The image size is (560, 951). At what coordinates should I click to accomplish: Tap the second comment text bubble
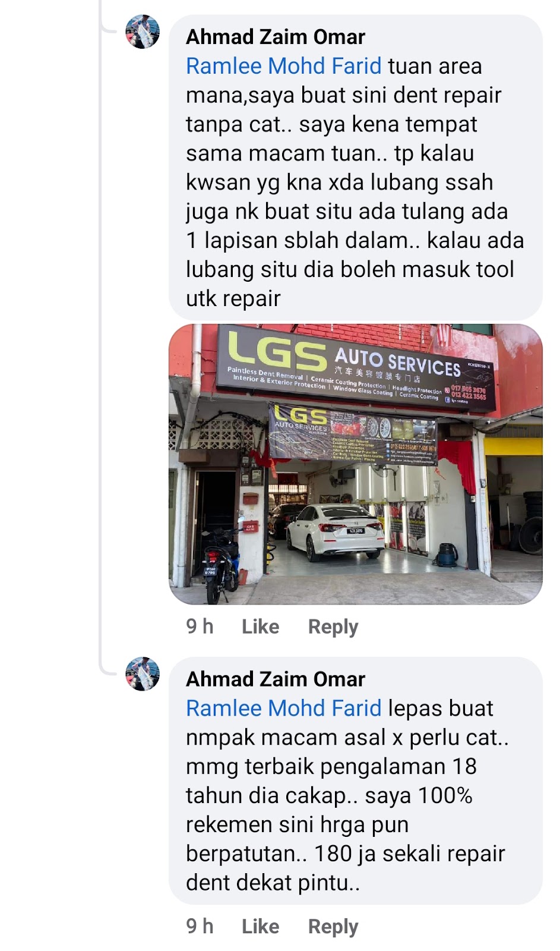coord(356,781)
